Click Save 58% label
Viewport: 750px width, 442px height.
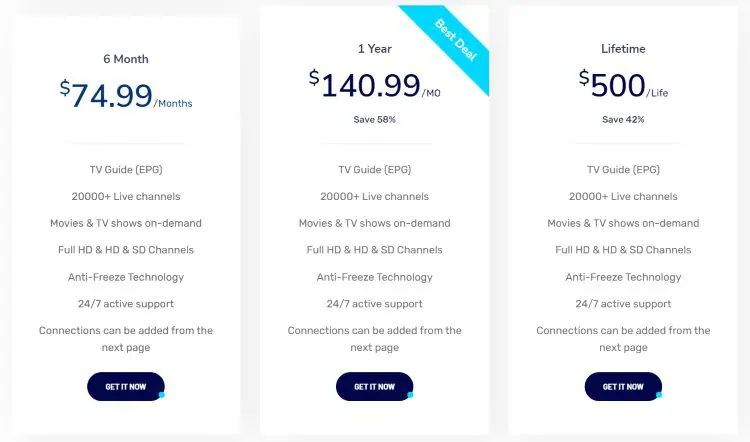pos(375,120)
